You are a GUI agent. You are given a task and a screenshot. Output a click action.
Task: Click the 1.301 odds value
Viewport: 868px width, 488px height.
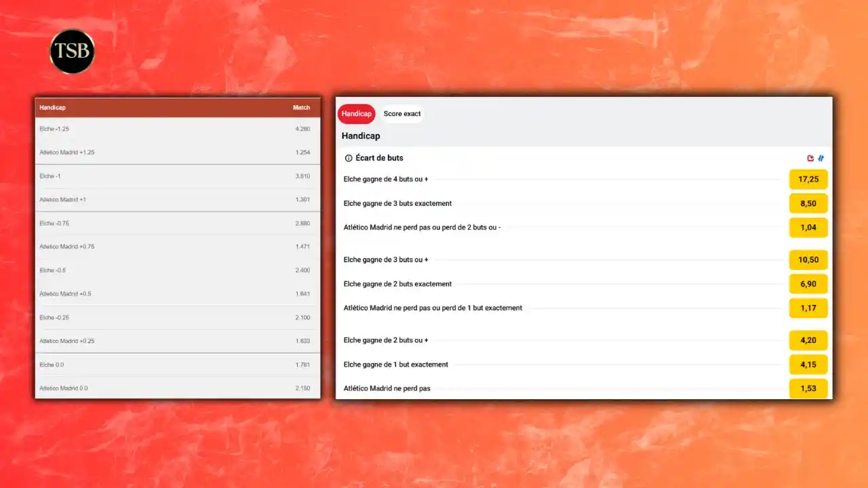click(x=302, y=200)
